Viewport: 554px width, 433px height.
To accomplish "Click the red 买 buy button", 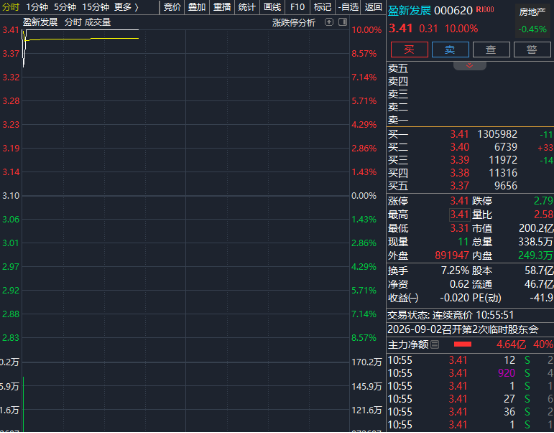I will (409, 49).
